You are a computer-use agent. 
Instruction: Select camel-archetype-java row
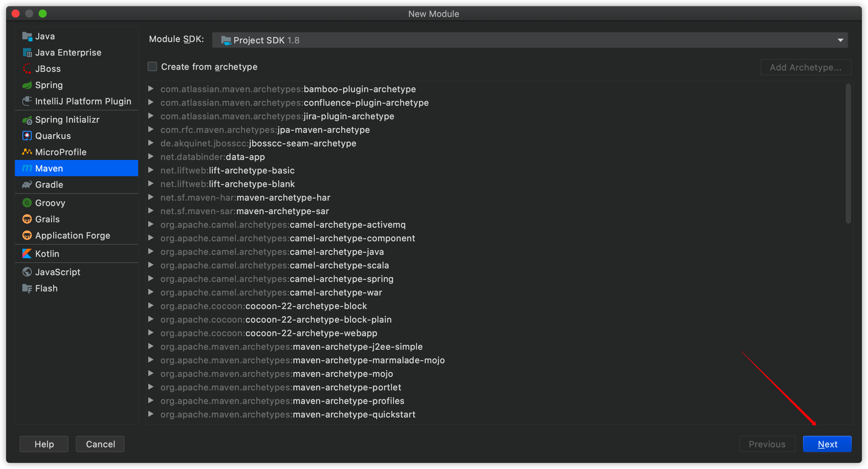[x=496, y=252]
